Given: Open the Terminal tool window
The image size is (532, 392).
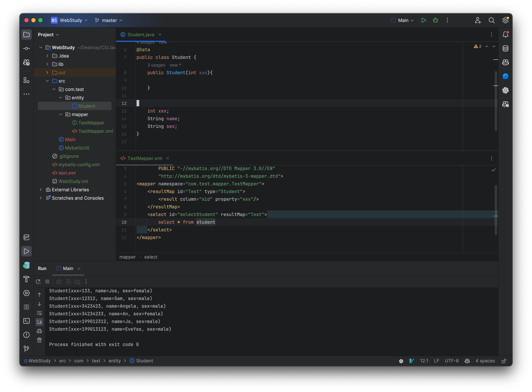Looking at the screenshot, I should coord(27,321).
